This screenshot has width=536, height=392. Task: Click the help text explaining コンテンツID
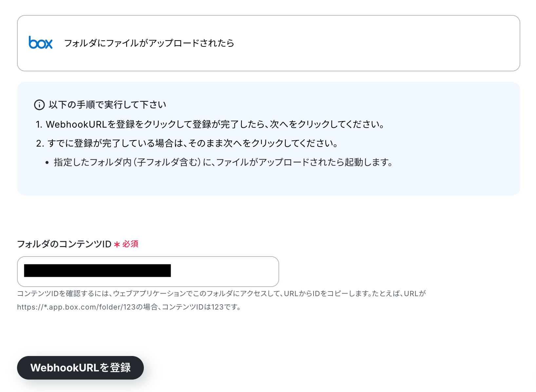click(221, 300)
